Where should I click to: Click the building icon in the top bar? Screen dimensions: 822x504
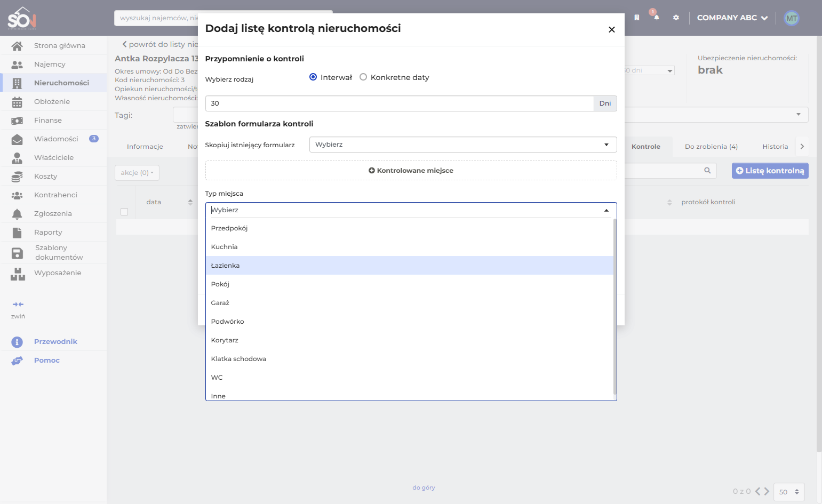point(636,18)
